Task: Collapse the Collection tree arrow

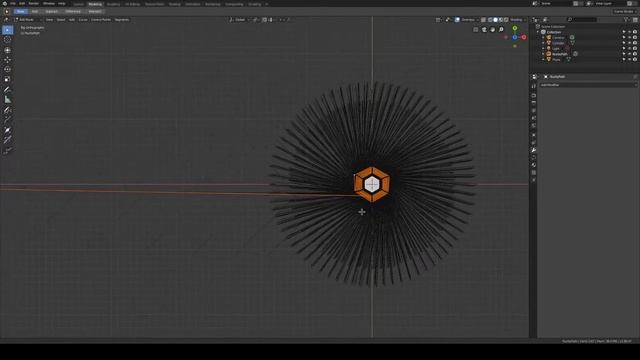Action: [x=538, y=32]
